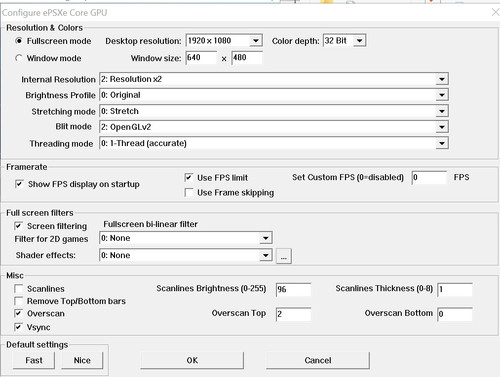Expand the Stretching mode dropdown
This screenshot has height=377, width=500.
274,111
